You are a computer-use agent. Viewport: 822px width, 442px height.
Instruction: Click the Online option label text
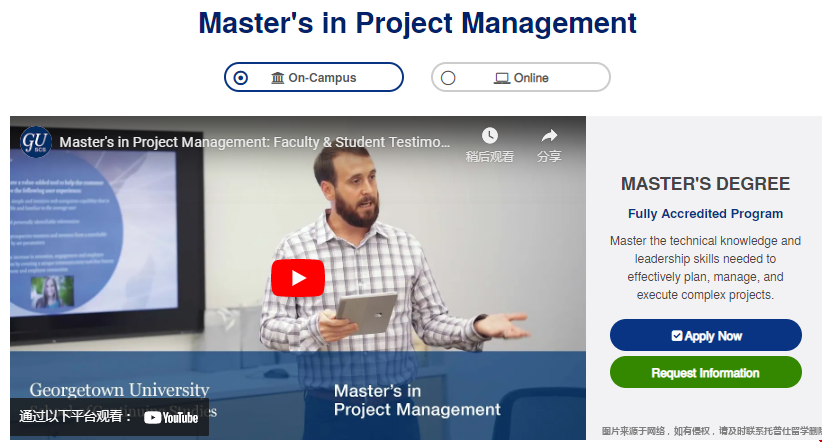point(531,78)
